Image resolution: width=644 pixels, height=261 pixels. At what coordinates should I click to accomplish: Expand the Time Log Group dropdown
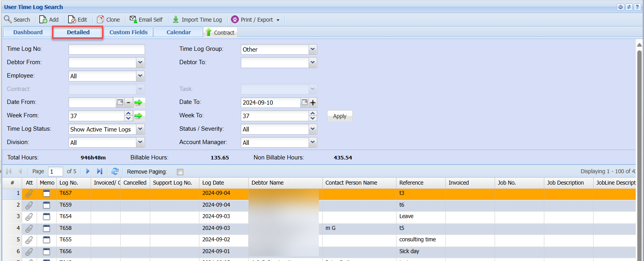(313, 50)
